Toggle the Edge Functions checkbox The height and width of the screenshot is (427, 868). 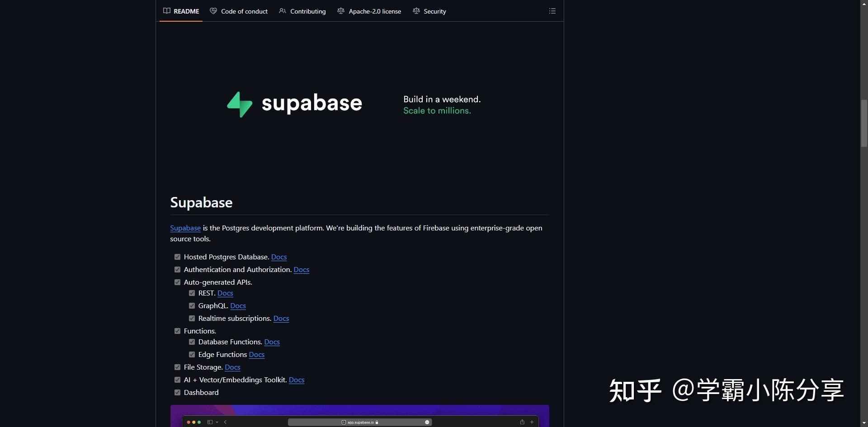(192, 354)
